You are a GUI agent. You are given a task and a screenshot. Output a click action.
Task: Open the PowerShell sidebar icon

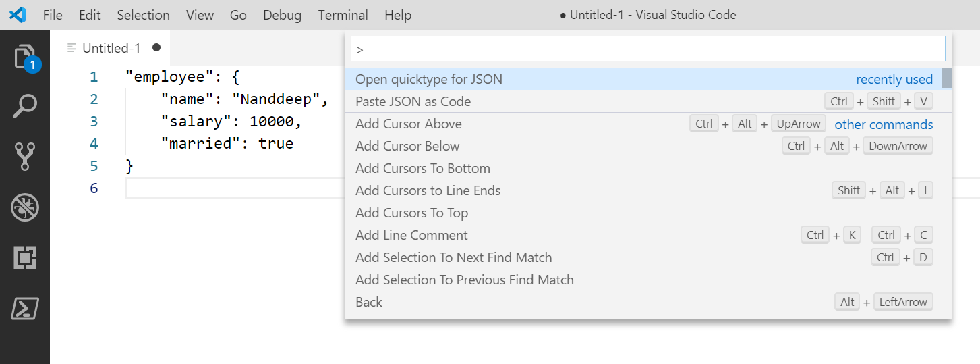coord(25,309)
